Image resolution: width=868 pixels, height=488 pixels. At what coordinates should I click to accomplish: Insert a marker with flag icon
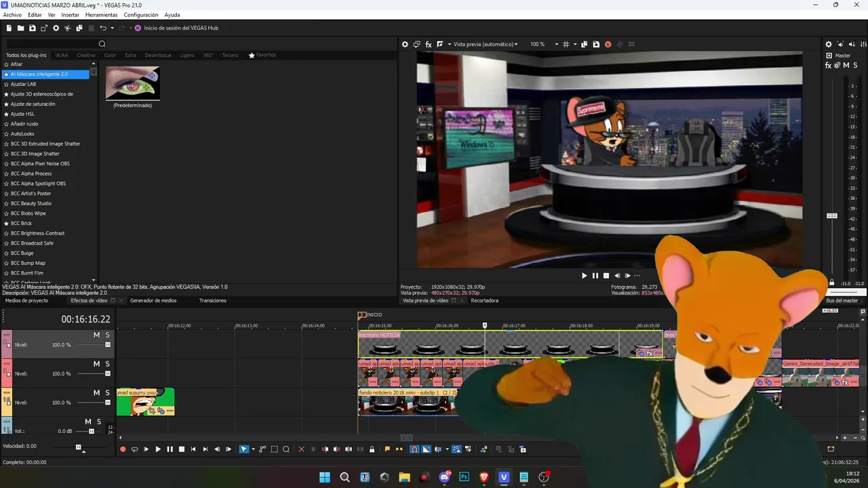387,449
